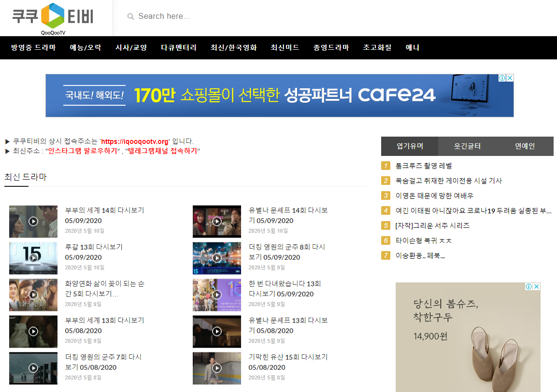Open the title 화양연화 삶이 꽃이 되는 순간 5회
Screen dimensions: 557x392
click(104, 289)
